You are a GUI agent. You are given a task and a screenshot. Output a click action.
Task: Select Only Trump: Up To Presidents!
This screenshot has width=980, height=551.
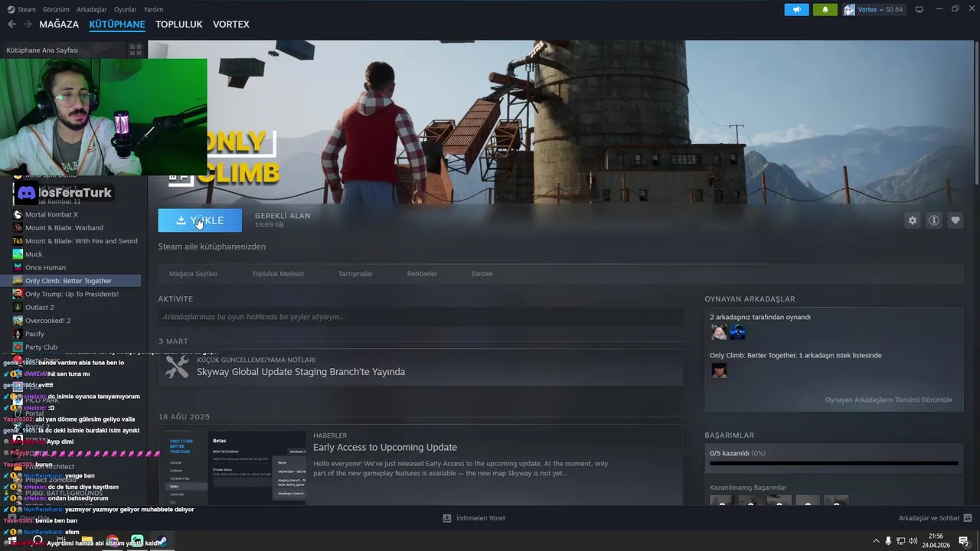point(70,294)
